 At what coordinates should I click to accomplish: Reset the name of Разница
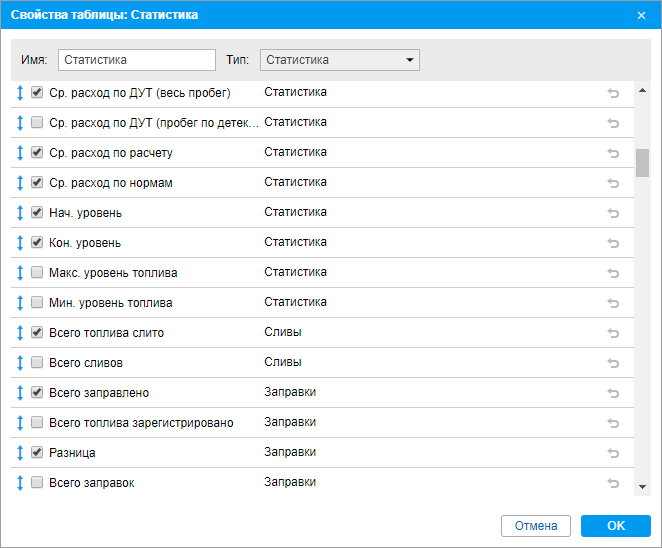pyautogui.click(x=613, y=453)
